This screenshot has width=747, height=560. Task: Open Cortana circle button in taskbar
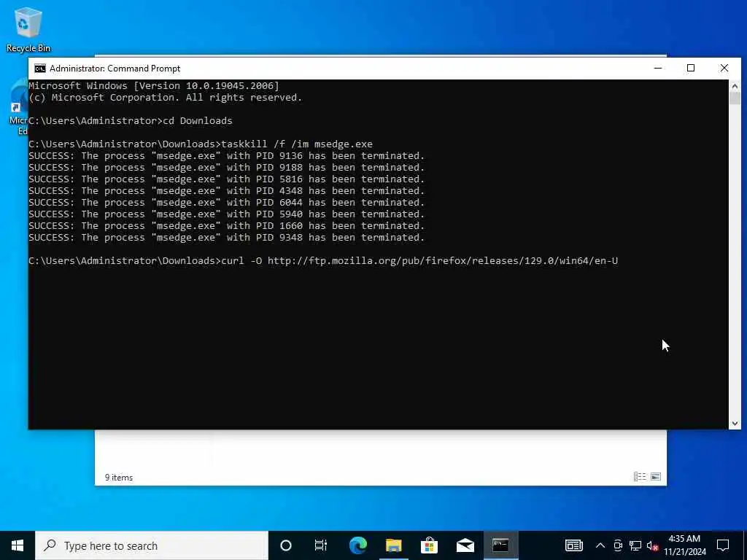(286, 545)
